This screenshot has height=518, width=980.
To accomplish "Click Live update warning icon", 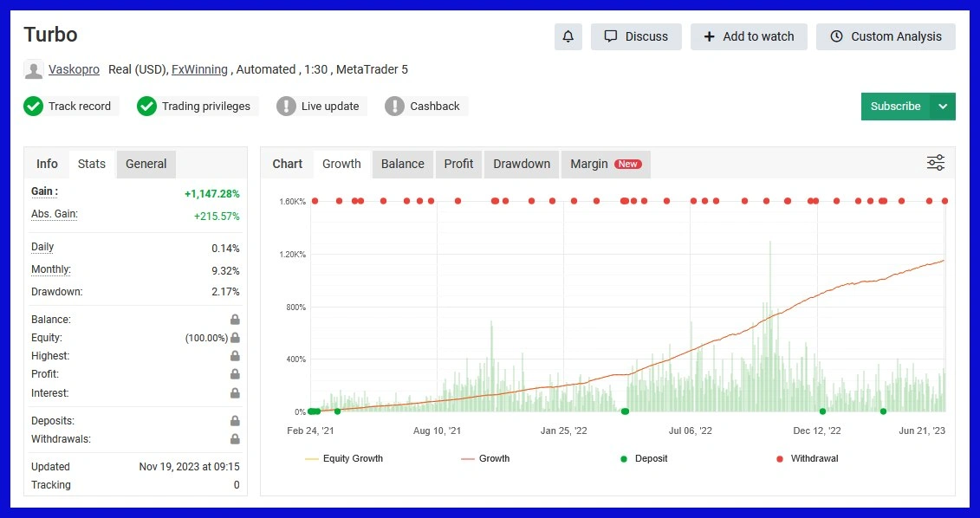I will click(x=286, y=107).
